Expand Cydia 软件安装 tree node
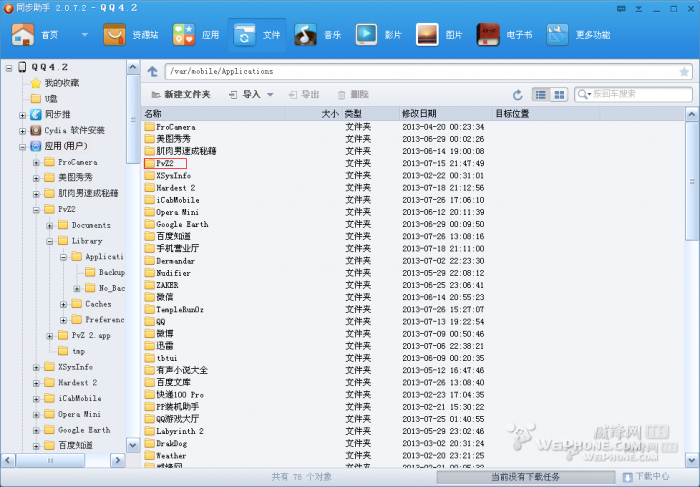This screenshot has height=487, width=700. pos(22,131)
